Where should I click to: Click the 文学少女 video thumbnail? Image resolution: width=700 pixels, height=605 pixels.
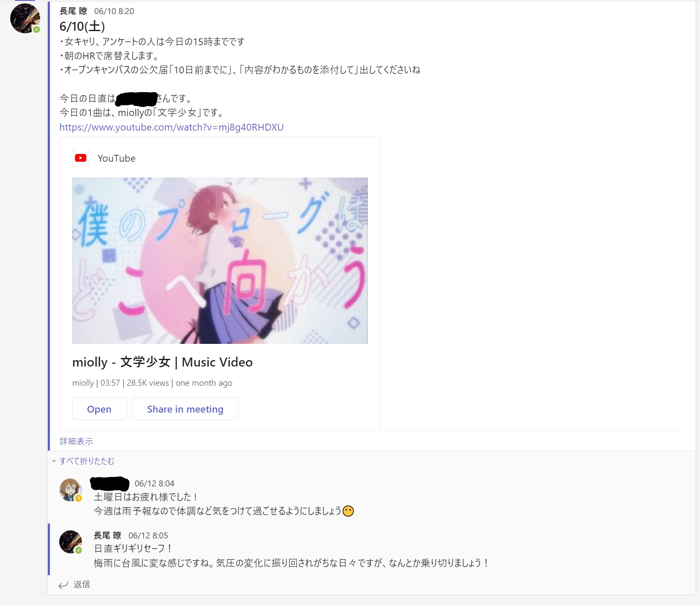pos(220,261)
